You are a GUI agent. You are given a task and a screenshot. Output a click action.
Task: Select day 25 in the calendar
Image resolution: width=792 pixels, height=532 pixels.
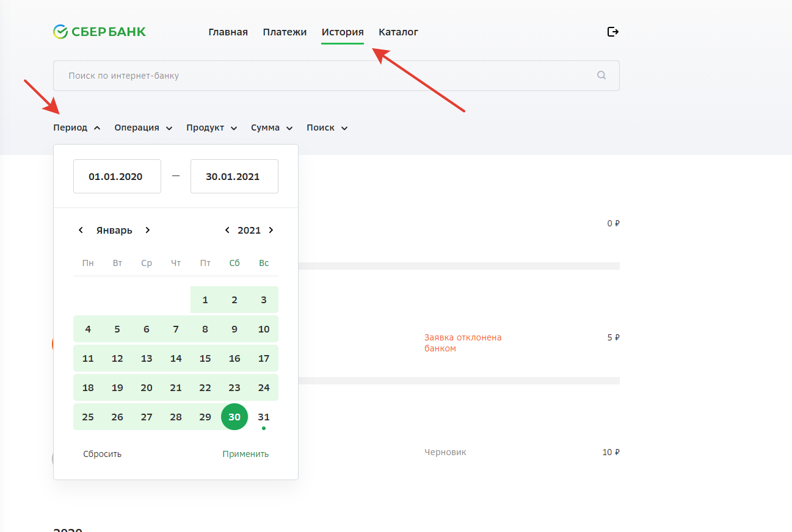pos(88,417)
